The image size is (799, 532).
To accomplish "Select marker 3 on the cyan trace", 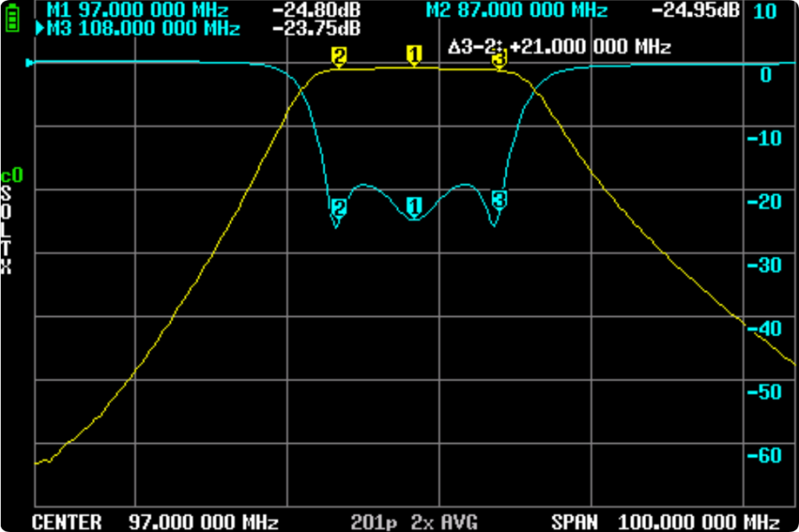I will (x=499, y=200).
